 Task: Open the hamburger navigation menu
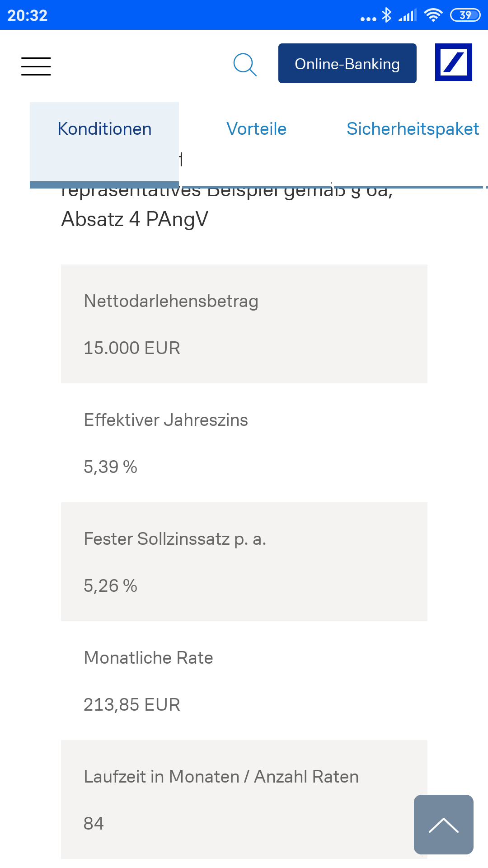pos(36,66)
